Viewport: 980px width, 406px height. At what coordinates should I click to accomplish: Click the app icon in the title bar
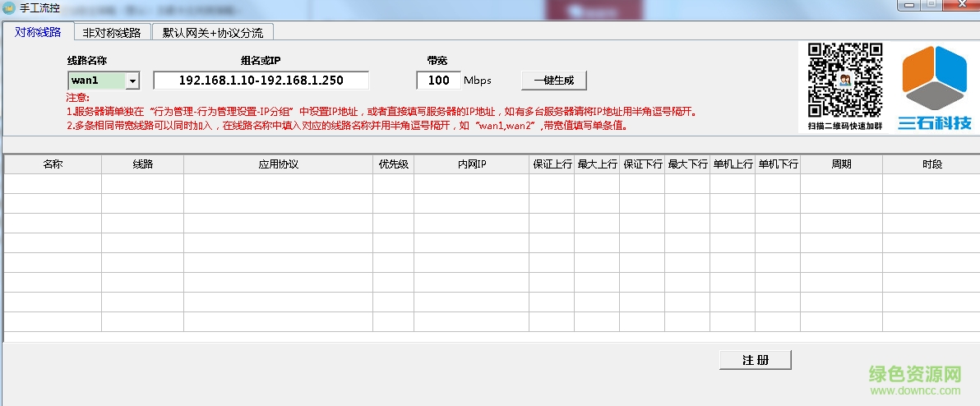pyautogui.click(x=9, y=8)
